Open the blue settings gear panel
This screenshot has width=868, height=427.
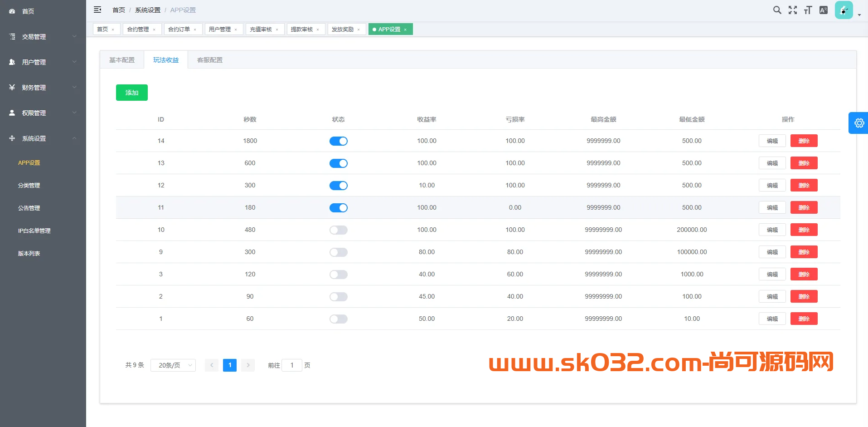[x=858, y=123]
